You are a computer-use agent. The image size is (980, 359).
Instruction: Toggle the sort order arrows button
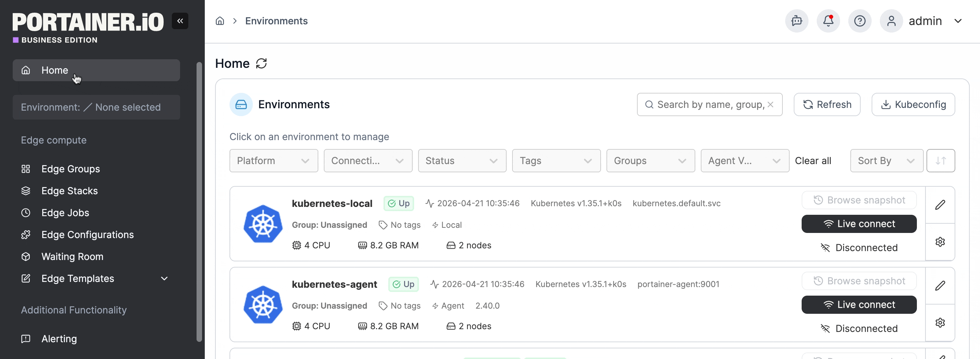pyautogui.click(x=941, y=161)
